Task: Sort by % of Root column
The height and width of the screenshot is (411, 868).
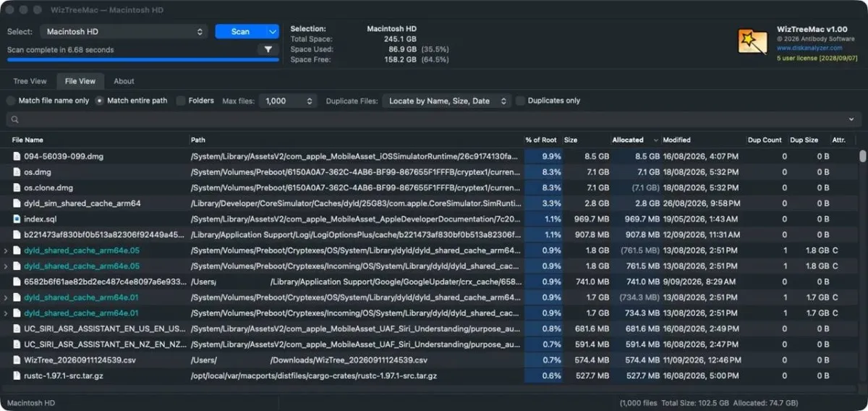Action: tap(542, 140)
